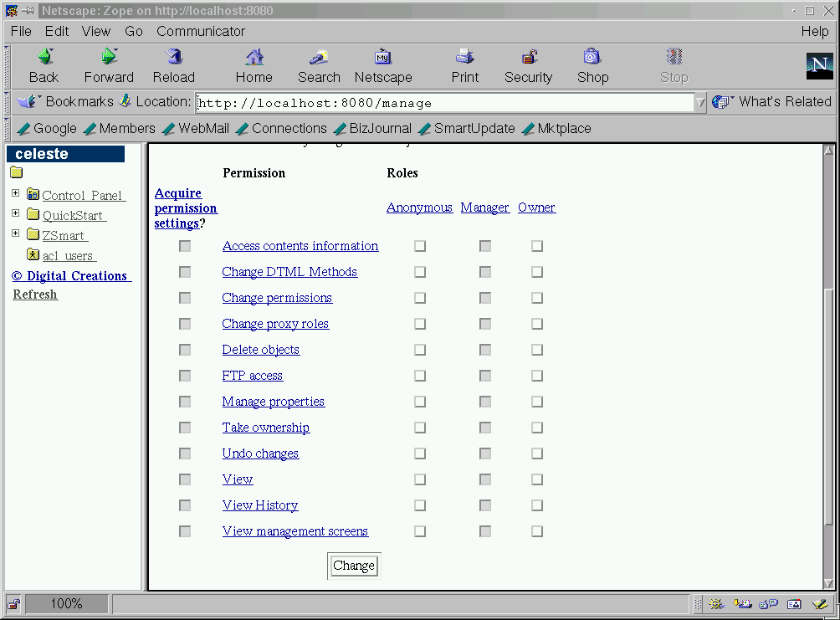Expand the QuickStart tree node
The height and width of the screenshot is (620, 840).
point(16,213)
